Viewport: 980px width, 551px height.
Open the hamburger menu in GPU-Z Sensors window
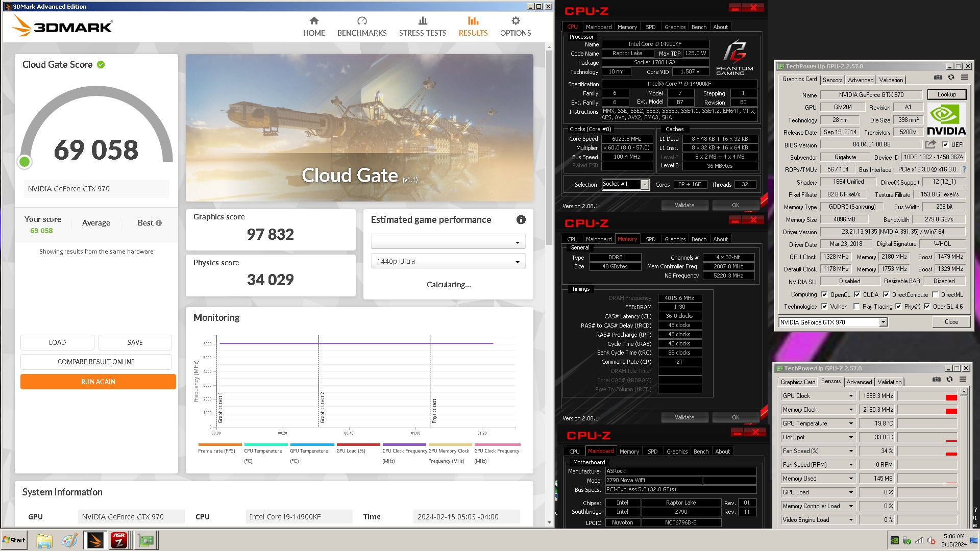pos(963,380)
